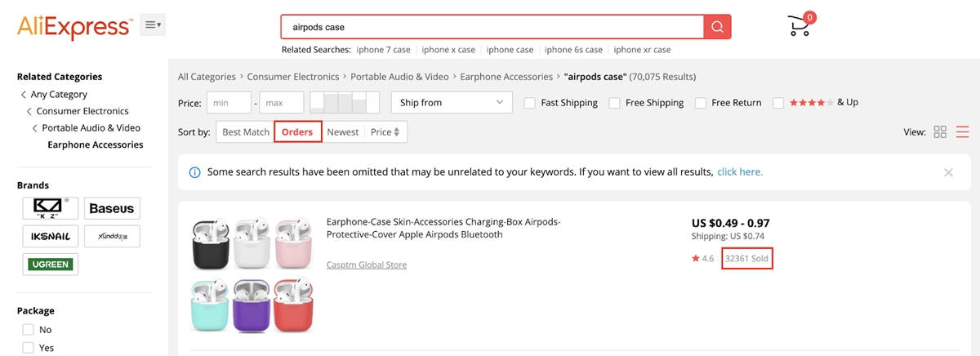This screenshot has height=356, width=980.
Task: Select related search iphone case
Action: pyautogui.click(x=510, y=50)
